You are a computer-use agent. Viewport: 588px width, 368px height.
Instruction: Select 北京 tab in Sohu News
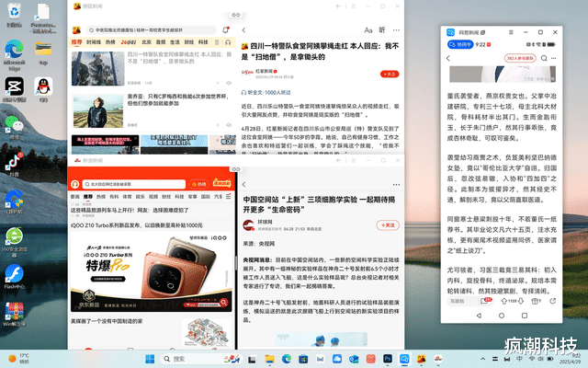(x=147, y=42)
